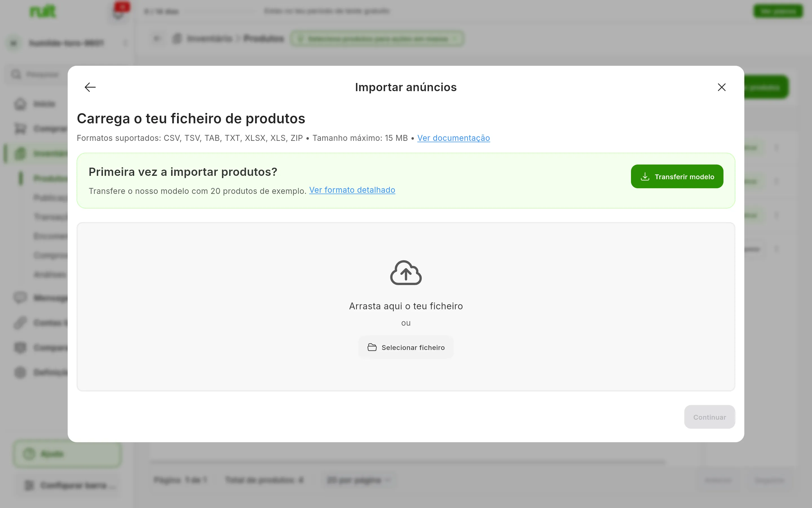Open the per-page dropdown in the pagination
Screen dimensions: 812x508
[358, 480]
